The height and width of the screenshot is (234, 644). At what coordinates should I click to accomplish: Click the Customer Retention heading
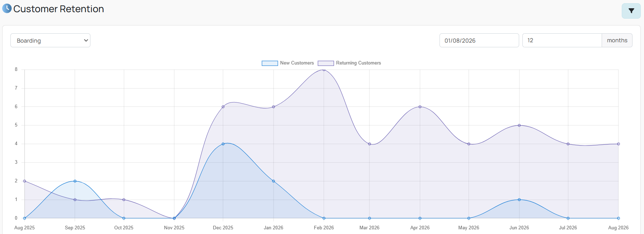coord(58,9)
